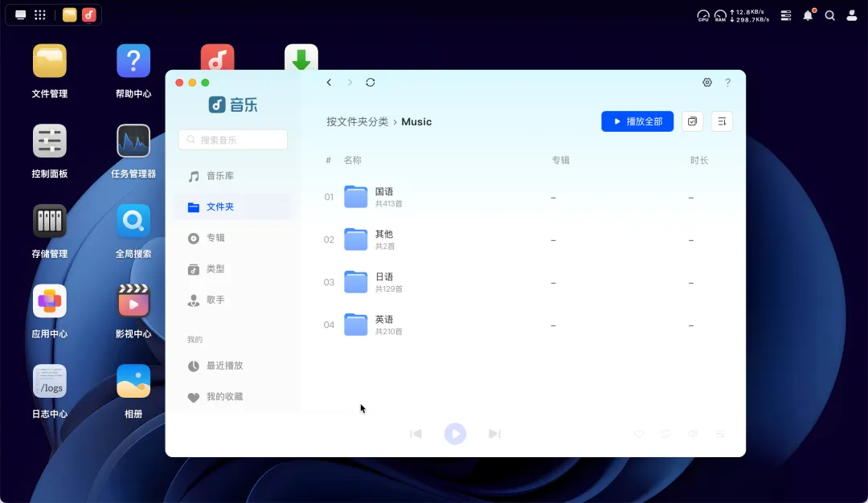Image resolution: width=868 pixels, height=503 pixels.
Task: Click the music app help question mark
Action: (728, 83)
